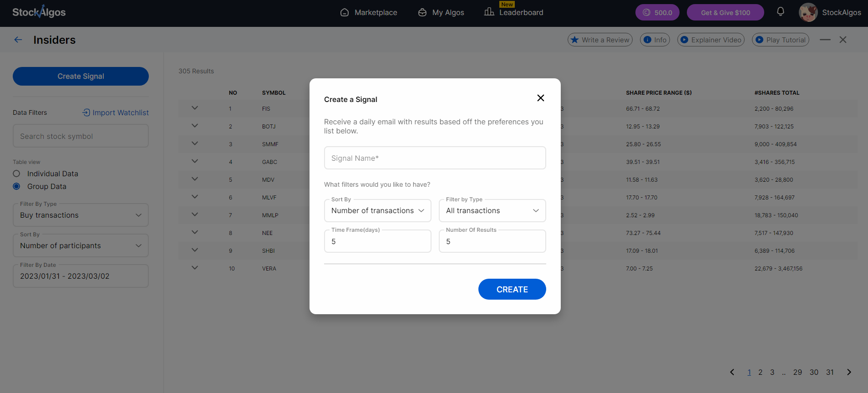Play the Explainer Video
This screenshot has height=393, width=868.
coord(711,40)
